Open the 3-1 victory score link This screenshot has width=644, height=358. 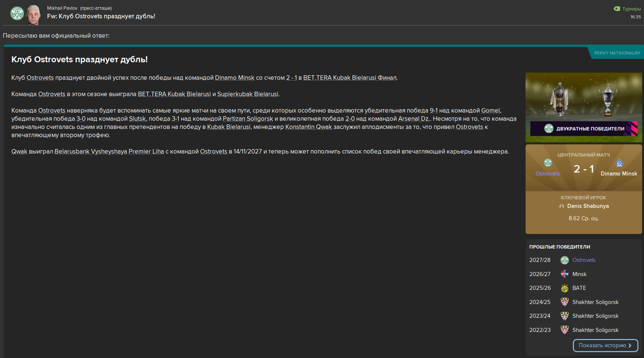click(x=175, y=119)
